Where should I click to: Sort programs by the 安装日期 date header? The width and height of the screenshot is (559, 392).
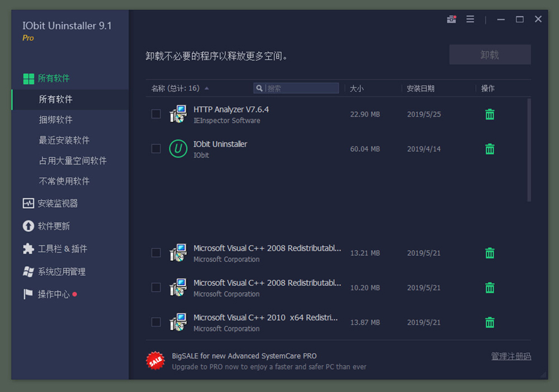click(x=420, y=88)
